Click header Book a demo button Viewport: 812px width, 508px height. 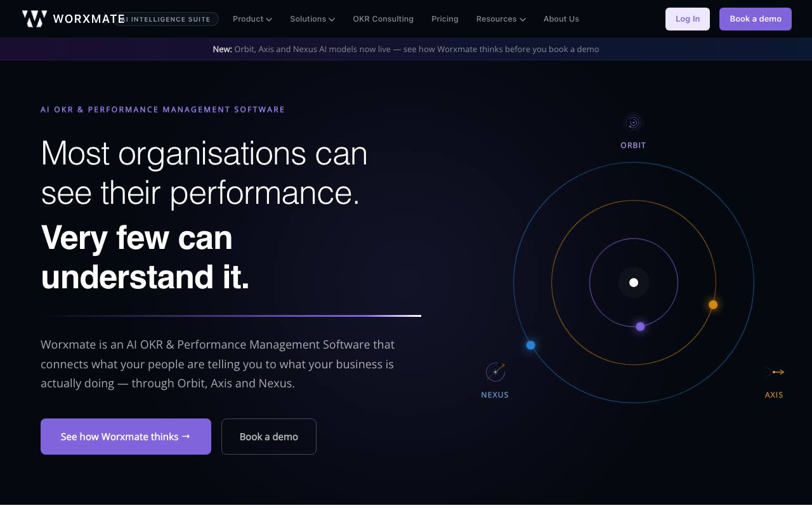pyautogui.click(x=756, y=19)
